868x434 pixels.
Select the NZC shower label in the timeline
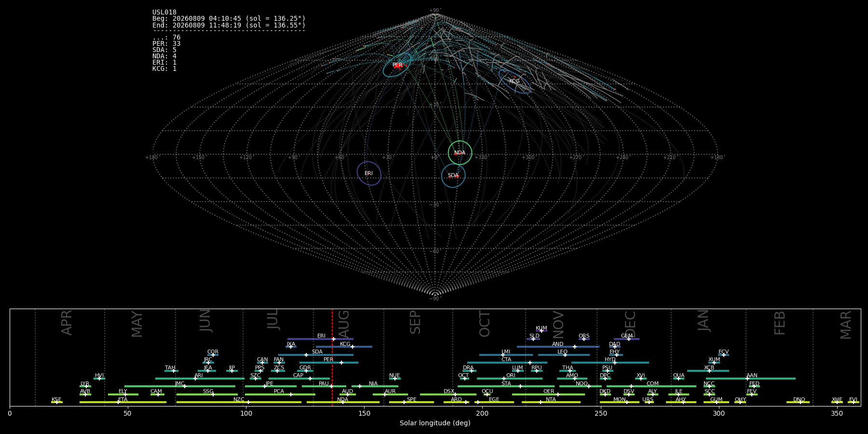[239, 400]
